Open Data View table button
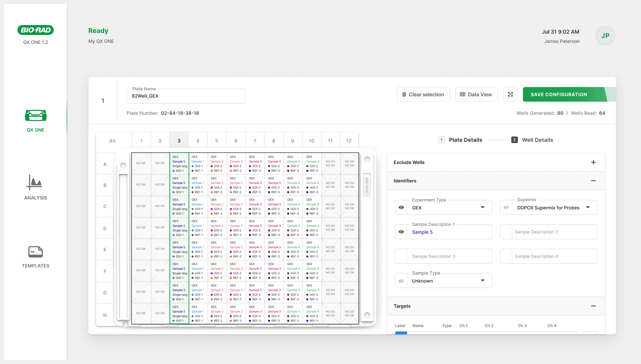This screenshot has width=641, height=364. click(476, 94)
